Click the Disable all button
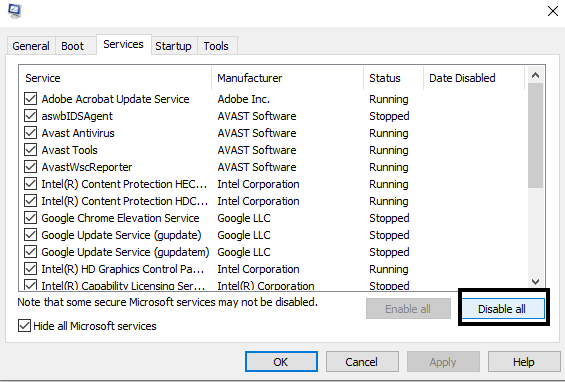The width and height of the screenshot is (565, 382). click(503, 309)
